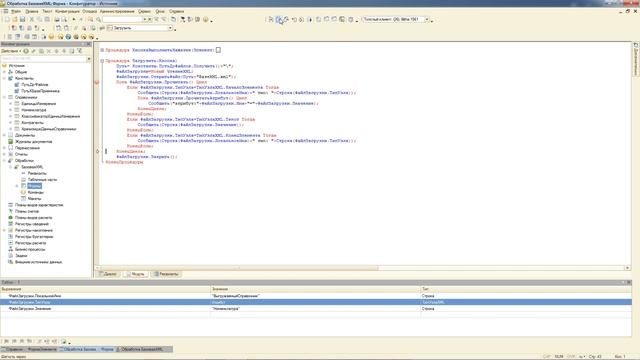
Task: Click in the configuration tree search field
Action: coord(43,59)
